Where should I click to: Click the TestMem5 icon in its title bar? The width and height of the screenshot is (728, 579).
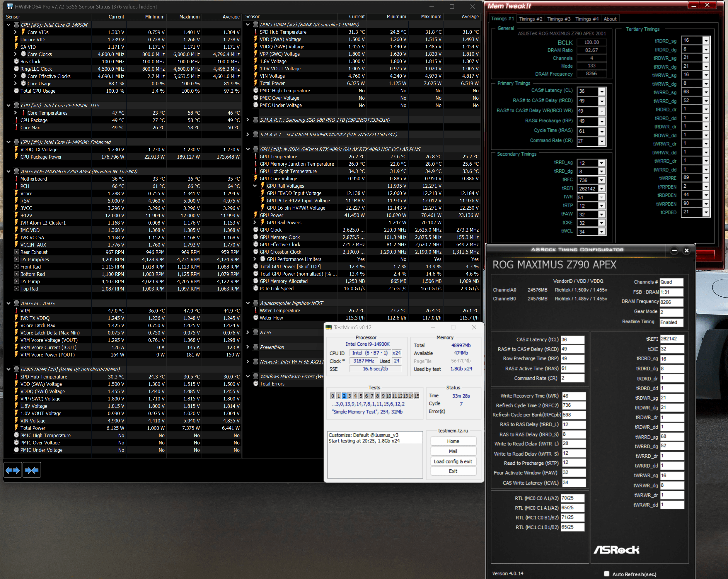tap(329, 327)
